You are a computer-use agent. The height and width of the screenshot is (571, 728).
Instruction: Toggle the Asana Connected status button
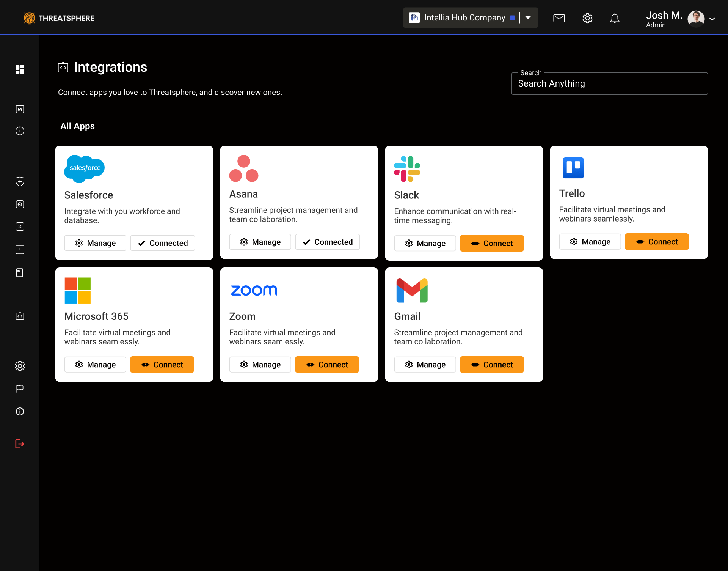pos(328,242)
